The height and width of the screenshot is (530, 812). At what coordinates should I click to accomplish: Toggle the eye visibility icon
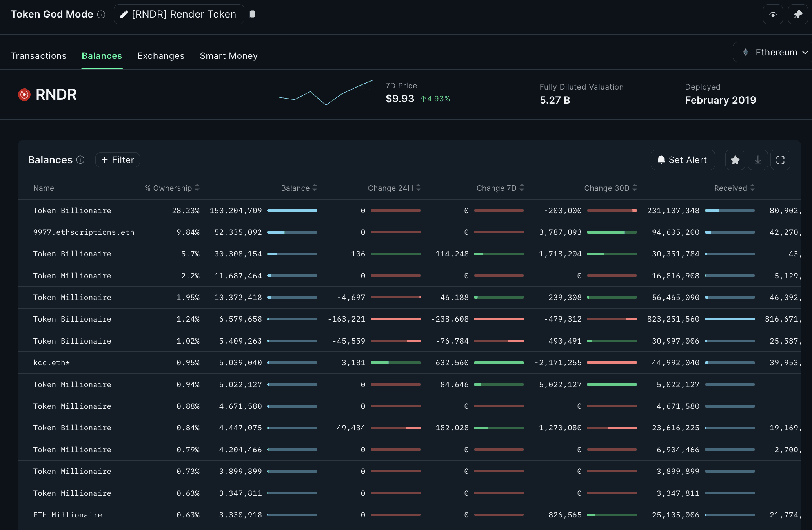coord(773,15)
